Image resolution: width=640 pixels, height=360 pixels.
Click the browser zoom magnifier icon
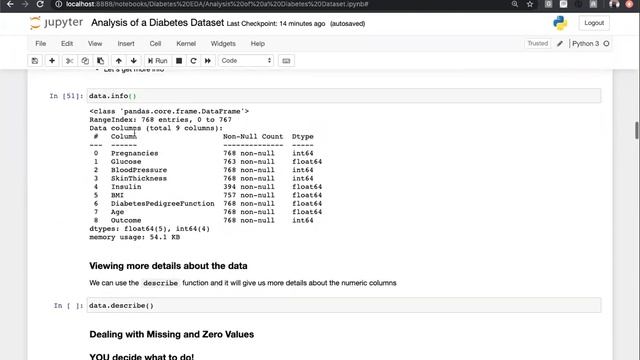(x=515, y=4)
